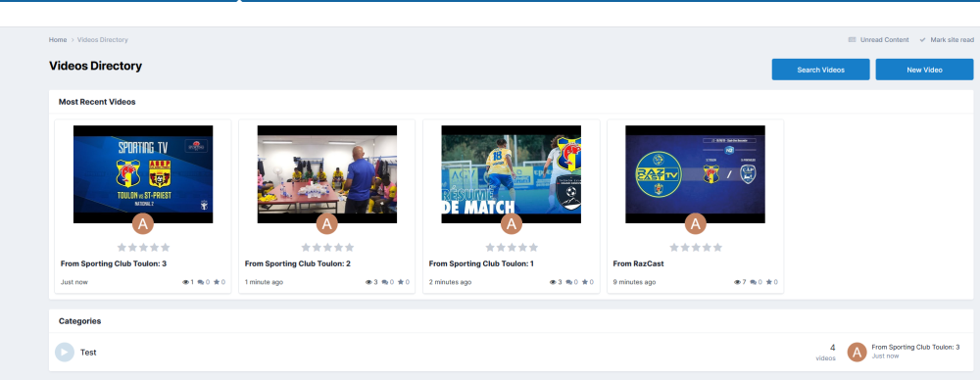Click '1 minute ago' timestamp
Viewport: 980px width, 380px height.
(x=264, y=282)
